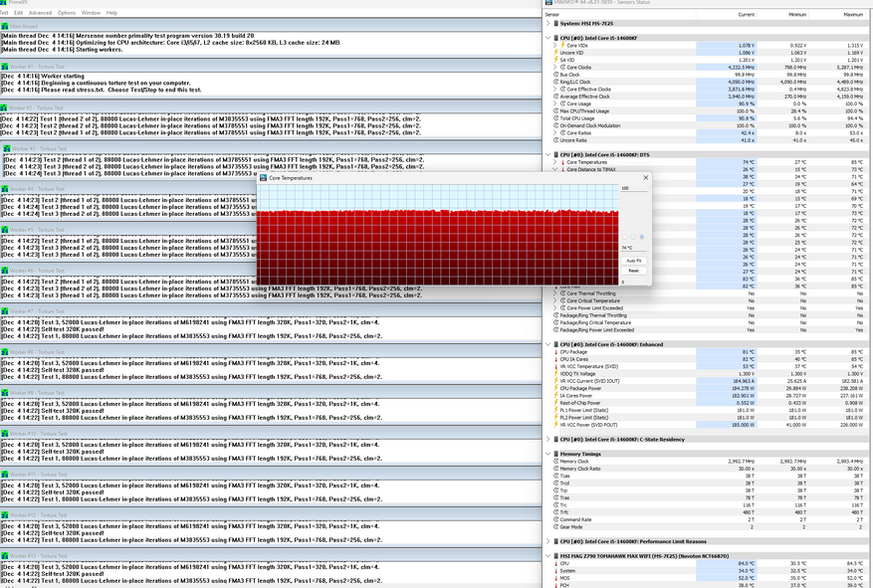Image resolution: width=873 pixels, height=588 pixels.
Task: Select the On-Demand Clock Modulation row
Action: (x=707, y=125)
